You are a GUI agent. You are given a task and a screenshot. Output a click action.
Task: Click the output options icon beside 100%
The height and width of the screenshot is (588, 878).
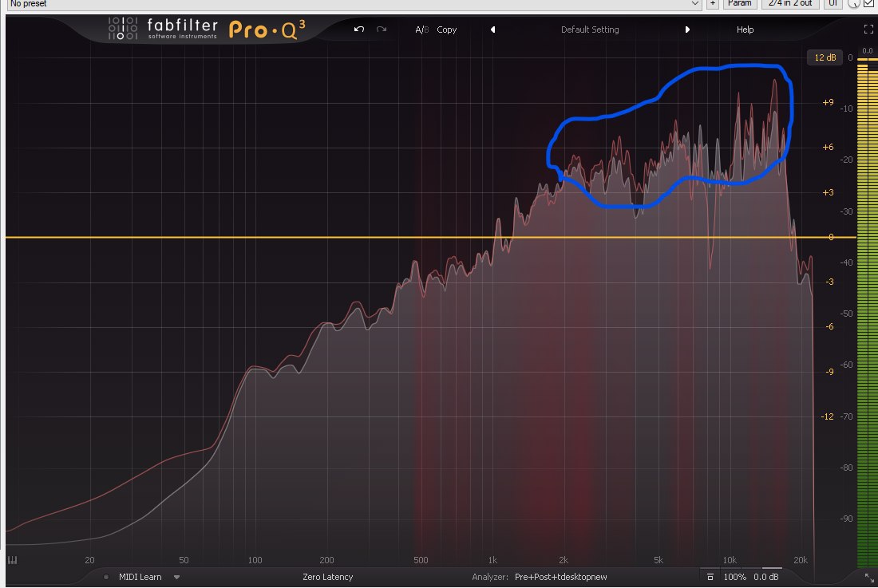click(x=710, y=577)
